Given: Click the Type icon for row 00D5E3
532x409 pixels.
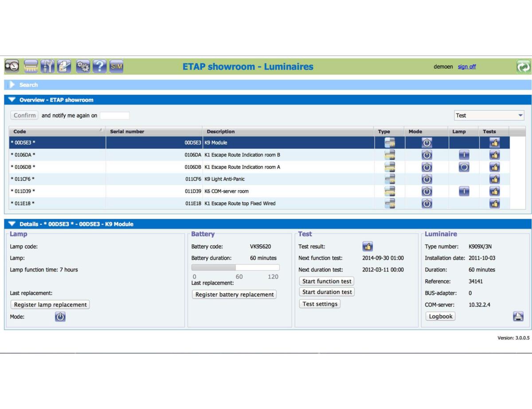Looking at the screenshot, I should click(390, 143).
